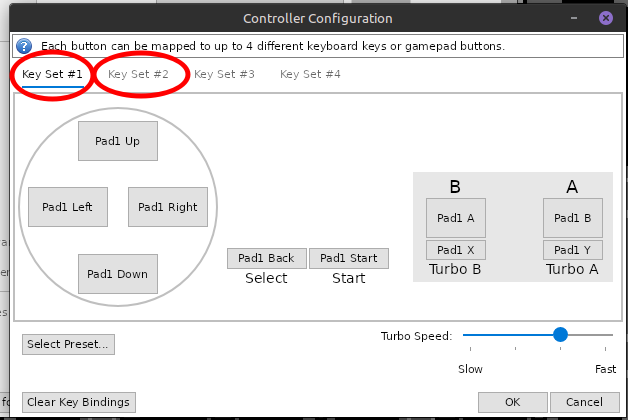Image resolution: width=628 pixels, height=420 pixels.
Task: Switch to Key Set #1 tab
Action: click(53, 74)
